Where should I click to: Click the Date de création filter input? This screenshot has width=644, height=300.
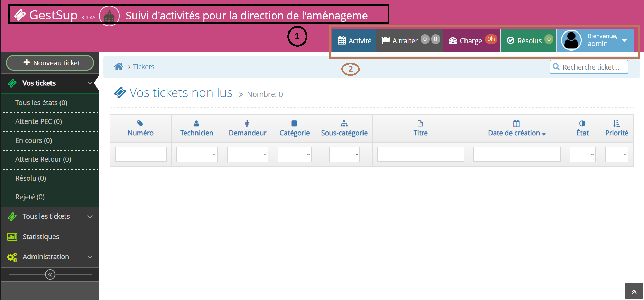click(517, 154)
